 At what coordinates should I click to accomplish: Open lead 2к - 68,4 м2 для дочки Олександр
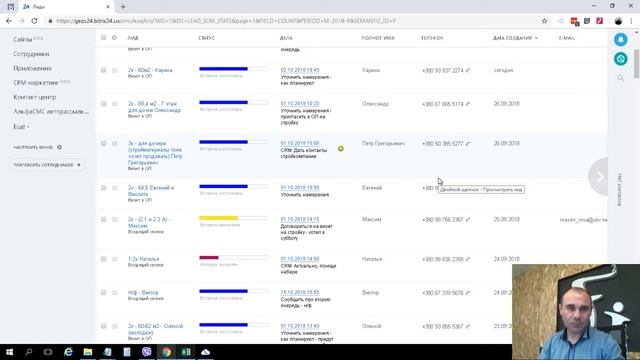[154, 107]
